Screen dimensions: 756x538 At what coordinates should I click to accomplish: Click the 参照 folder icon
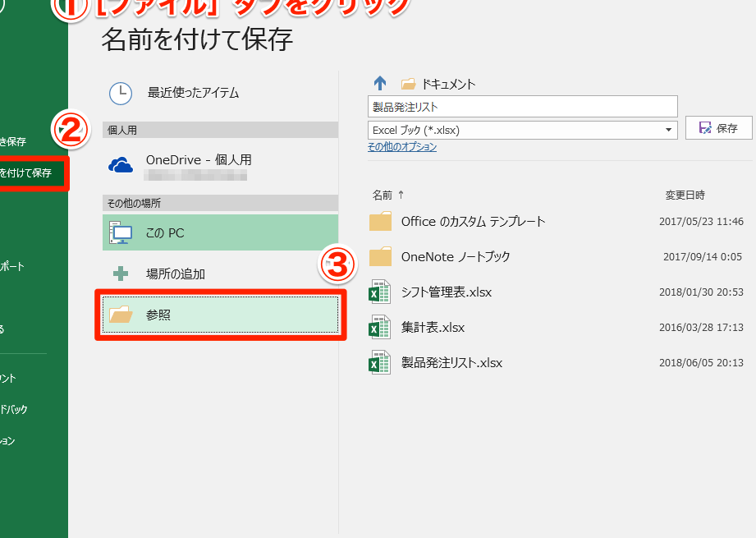click(121, 315)
